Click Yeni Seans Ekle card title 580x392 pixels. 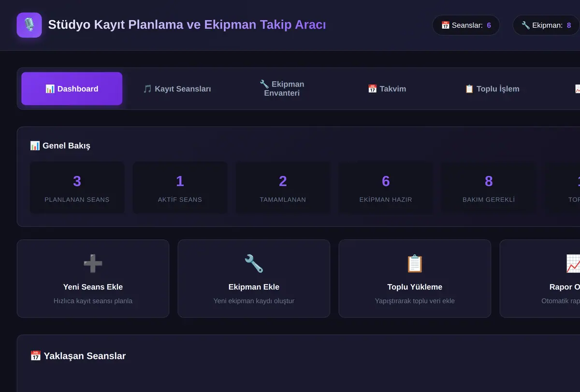[x=93, y=287]
